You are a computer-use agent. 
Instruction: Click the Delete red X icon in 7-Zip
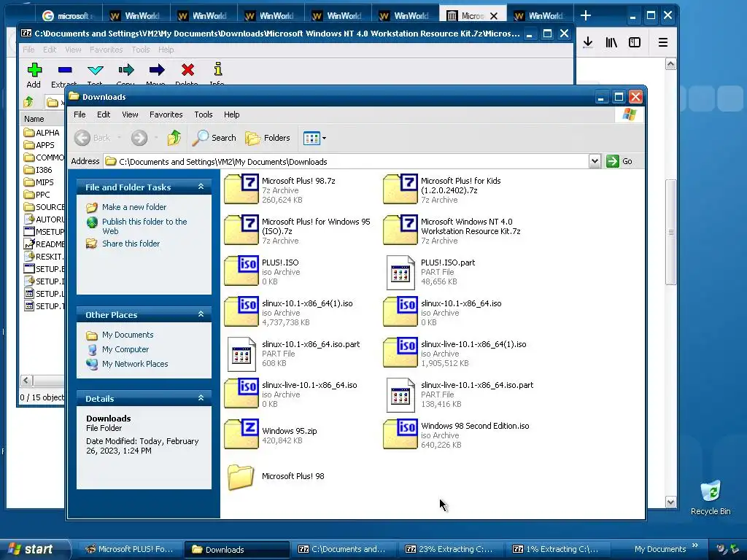[x=187, y=70]
